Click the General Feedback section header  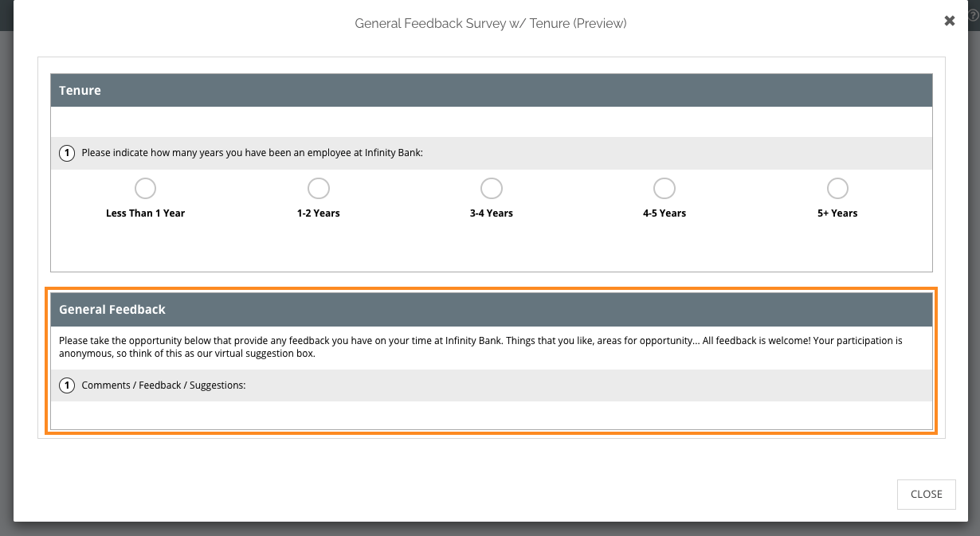[492, 309]
